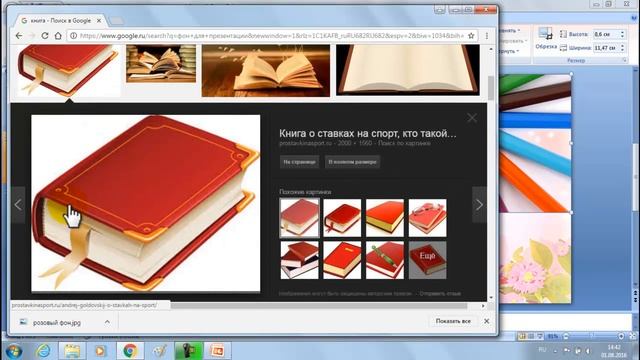Reload the Google search page
Viewport: 640px width, 360px height.
45,36
